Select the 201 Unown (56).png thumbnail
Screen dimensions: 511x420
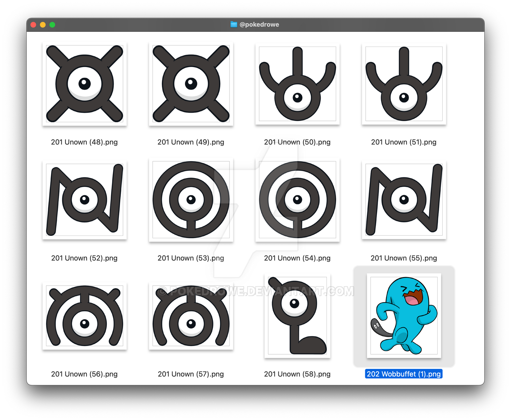point(84,316)
